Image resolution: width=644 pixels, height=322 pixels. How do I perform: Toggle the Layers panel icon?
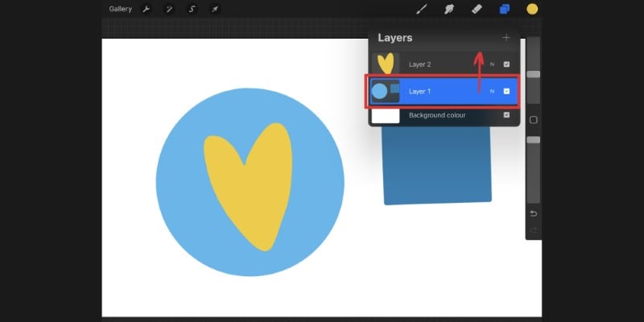click(505, 9)
